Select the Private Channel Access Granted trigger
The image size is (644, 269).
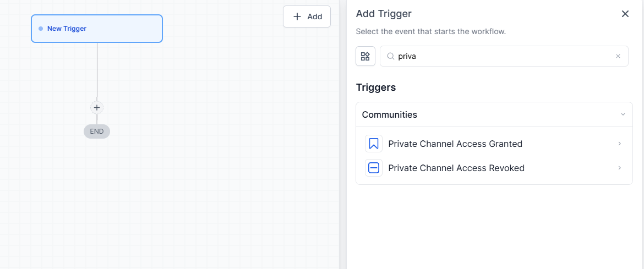pos(455,144)
